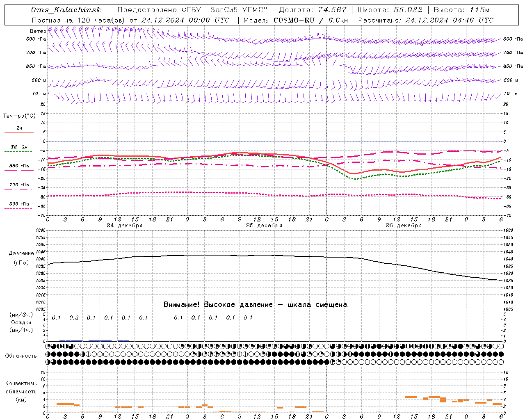Click the 0.2 precipitation amount value
Image resolution: width=525 pixels, height=420 pixels.
pos(74,317)
